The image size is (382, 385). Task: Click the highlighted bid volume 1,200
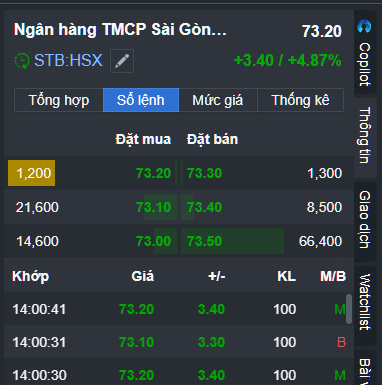(32, 173)
